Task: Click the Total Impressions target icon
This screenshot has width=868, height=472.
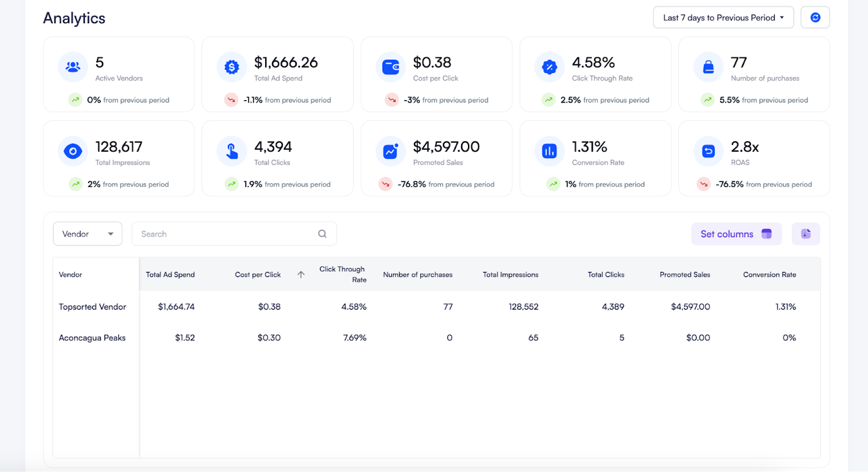Action: point(72,150)
